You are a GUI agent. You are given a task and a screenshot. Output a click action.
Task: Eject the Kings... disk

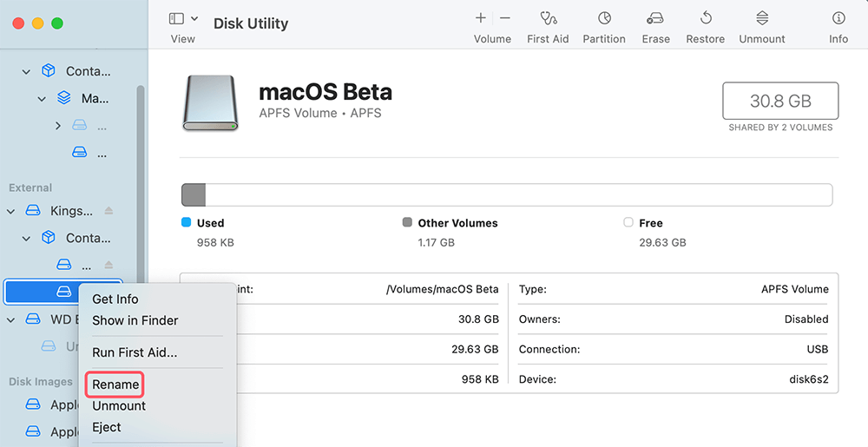(x=109, y=210)
